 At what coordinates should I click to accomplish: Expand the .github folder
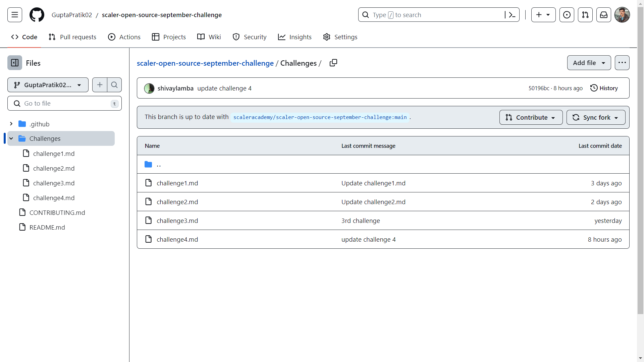click(x=11, y=124)
